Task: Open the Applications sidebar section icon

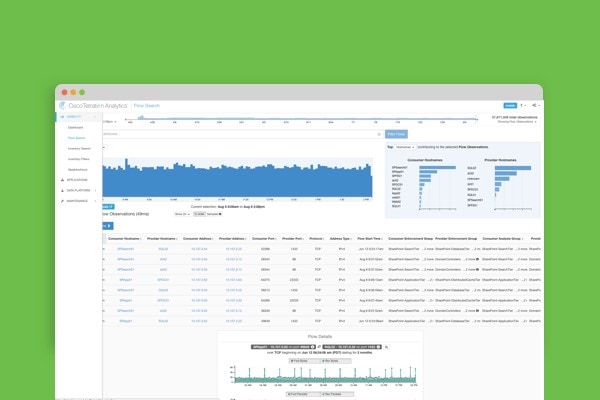Action: [62, 180]
